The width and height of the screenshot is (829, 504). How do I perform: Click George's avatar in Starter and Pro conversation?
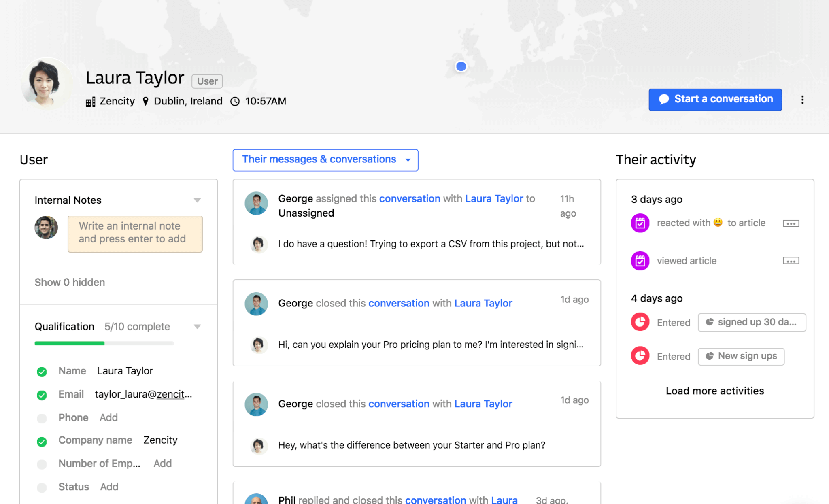point(256,404)
